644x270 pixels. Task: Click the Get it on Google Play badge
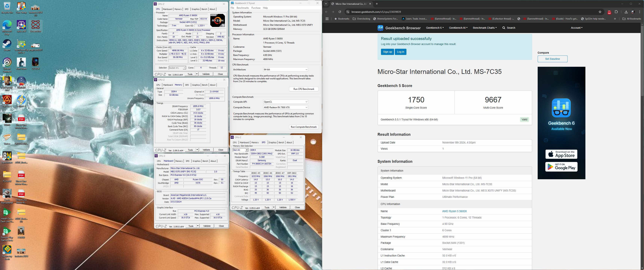(x=561, y=167)
